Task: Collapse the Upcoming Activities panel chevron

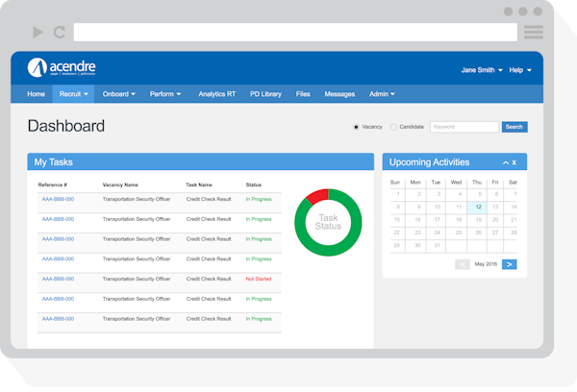Action: pyautogui.click(x=506, y=162)
